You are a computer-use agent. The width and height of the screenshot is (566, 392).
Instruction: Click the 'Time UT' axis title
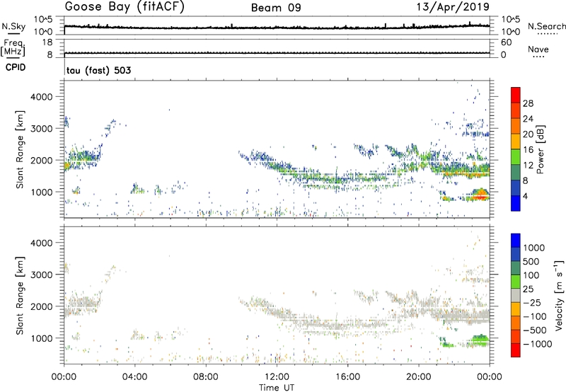pyautogui.click(x=277, y=388)
